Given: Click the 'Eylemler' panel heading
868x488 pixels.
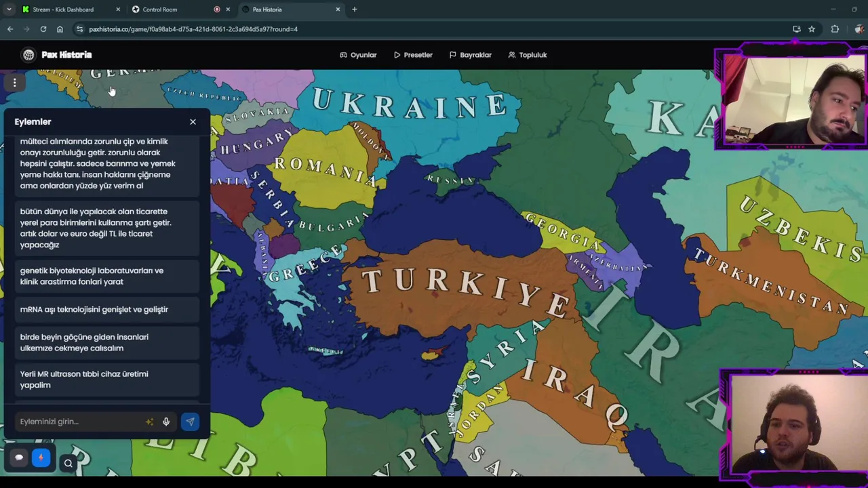Looking at the screenshot, I should [33, 122].
